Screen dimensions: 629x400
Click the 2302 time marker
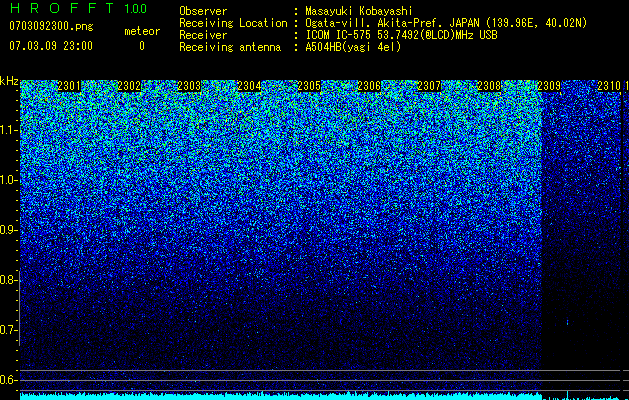coord(129,86)
